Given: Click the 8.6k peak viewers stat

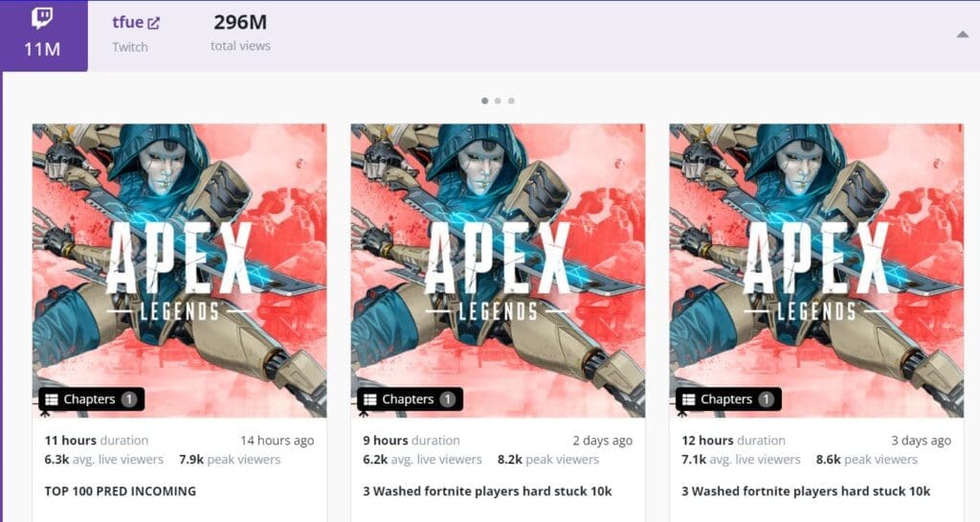Looking at the screenshot, I should point(866,460).
